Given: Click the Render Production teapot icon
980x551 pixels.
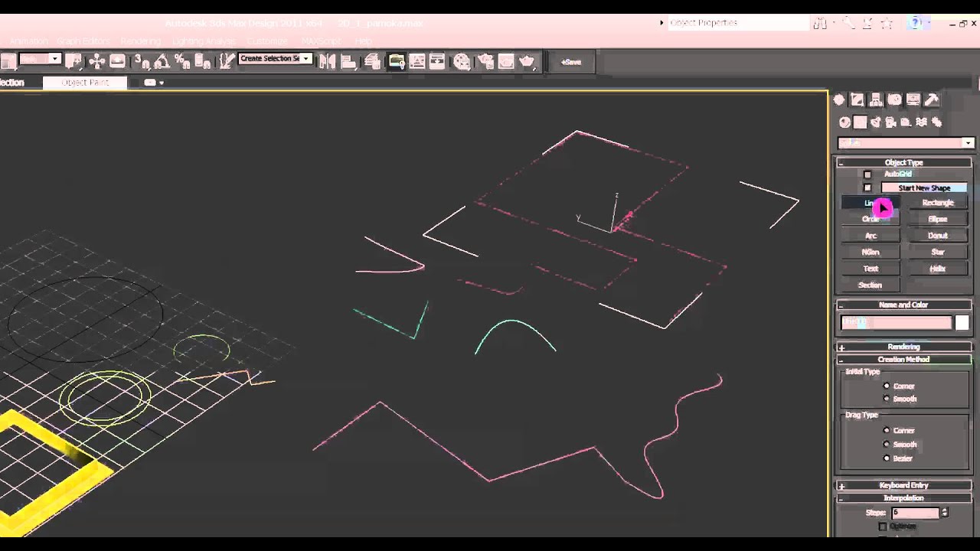Looking at the screenshot, I should 527,62.
